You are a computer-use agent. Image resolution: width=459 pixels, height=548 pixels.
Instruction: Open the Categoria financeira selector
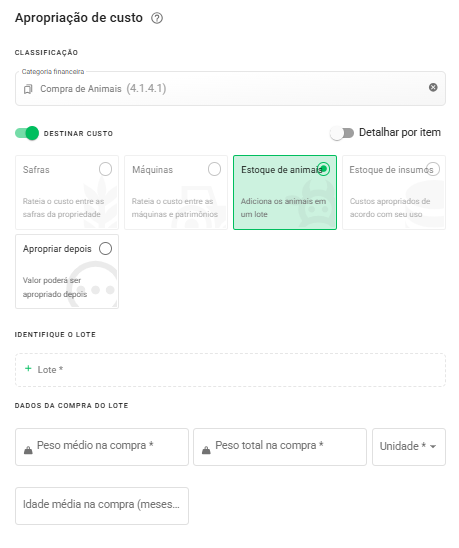pyautogui.click(x=230, y=88)
